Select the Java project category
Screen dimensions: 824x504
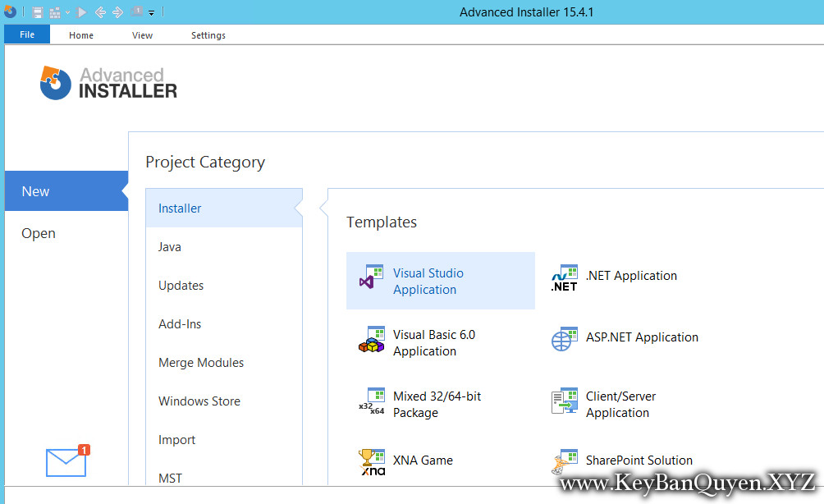(x=224, y=246)
